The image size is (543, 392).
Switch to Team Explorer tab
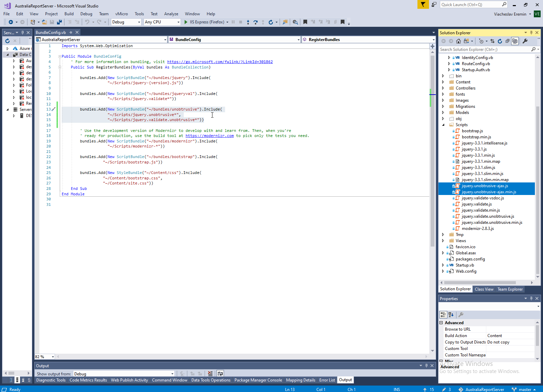pyautogui.click(x=510, y=289)
